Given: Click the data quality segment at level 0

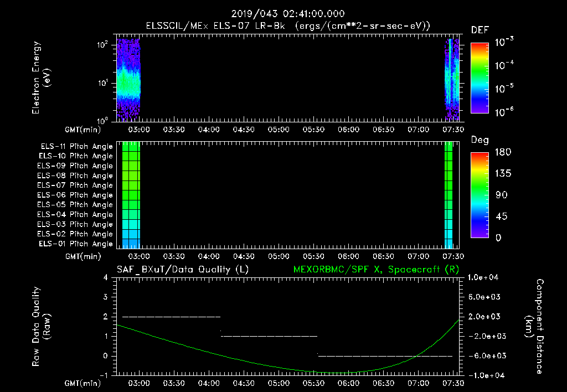Looking at the screenshot, I should [x=385, y=356].
